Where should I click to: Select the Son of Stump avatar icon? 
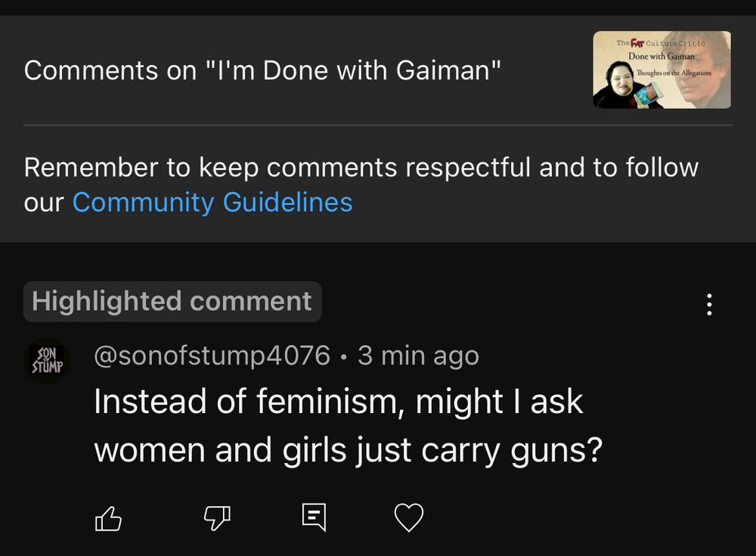(x=47, y=360)
